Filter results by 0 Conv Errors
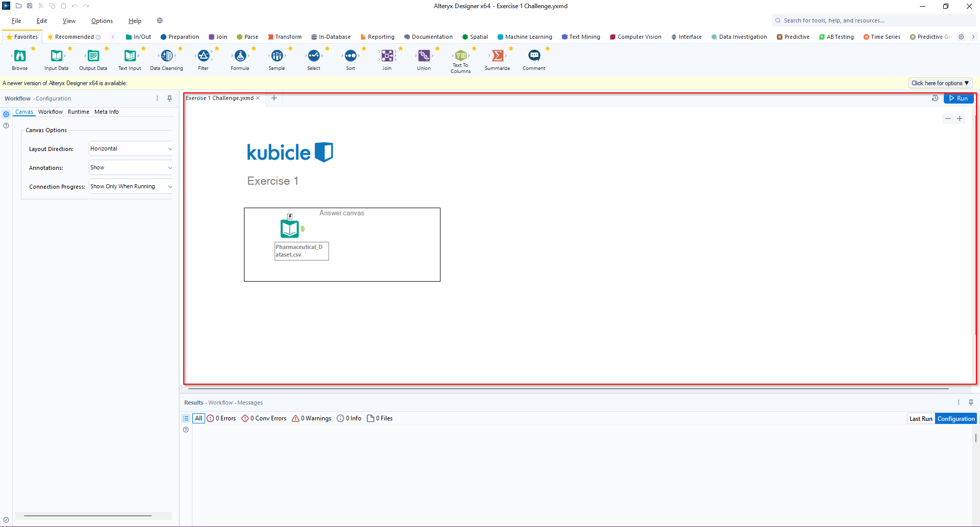Image resolution: width=980 pixels, height=527 pixels. tap(264, 418)
